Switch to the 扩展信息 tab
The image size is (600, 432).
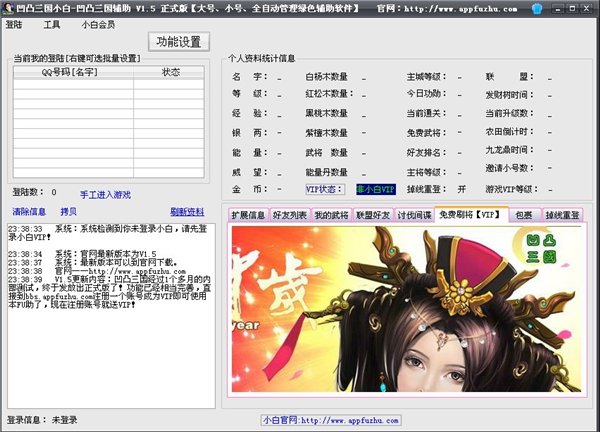[x=248, y=215]
